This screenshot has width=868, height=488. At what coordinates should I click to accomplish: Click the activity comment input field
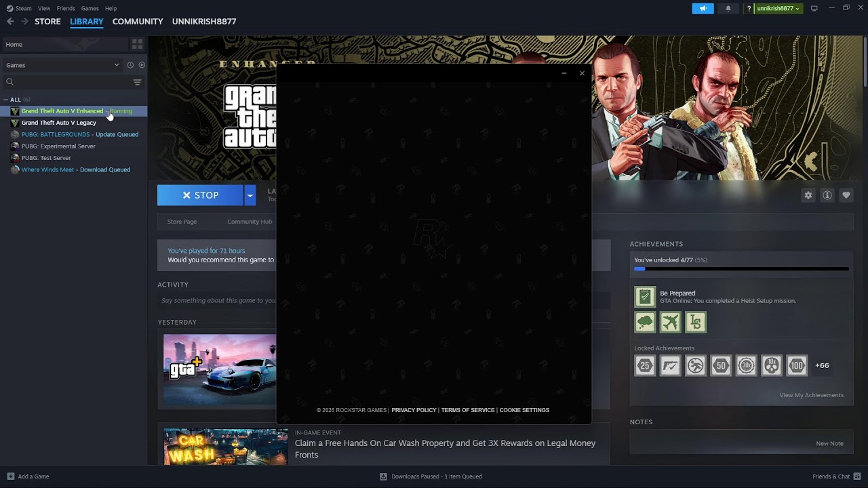click(218, 300)
